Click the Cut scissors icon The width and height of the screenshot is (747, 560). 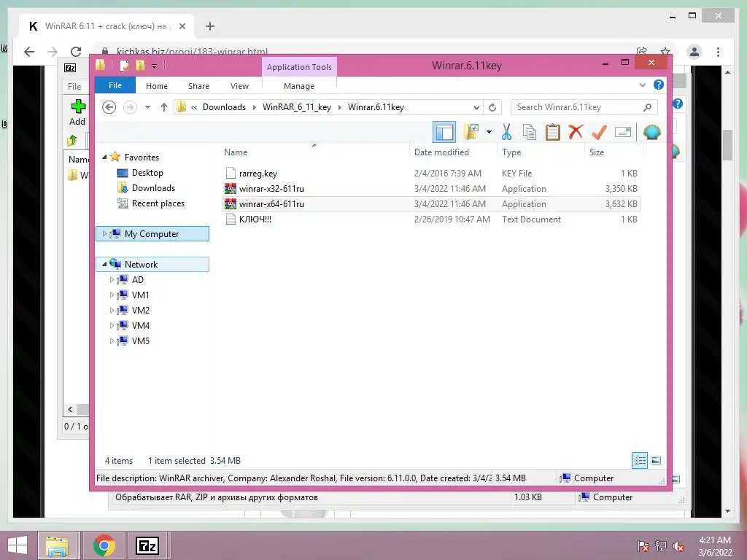(x=506, y=132)
